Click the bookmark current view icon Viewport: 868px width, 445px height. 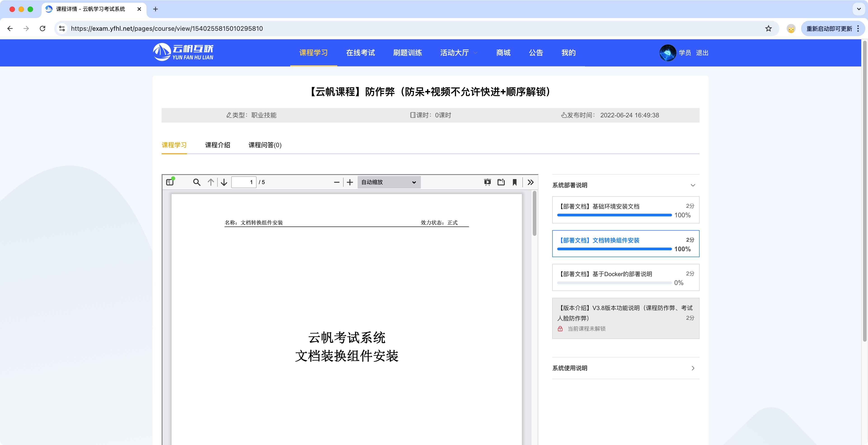tap(514, 182)
